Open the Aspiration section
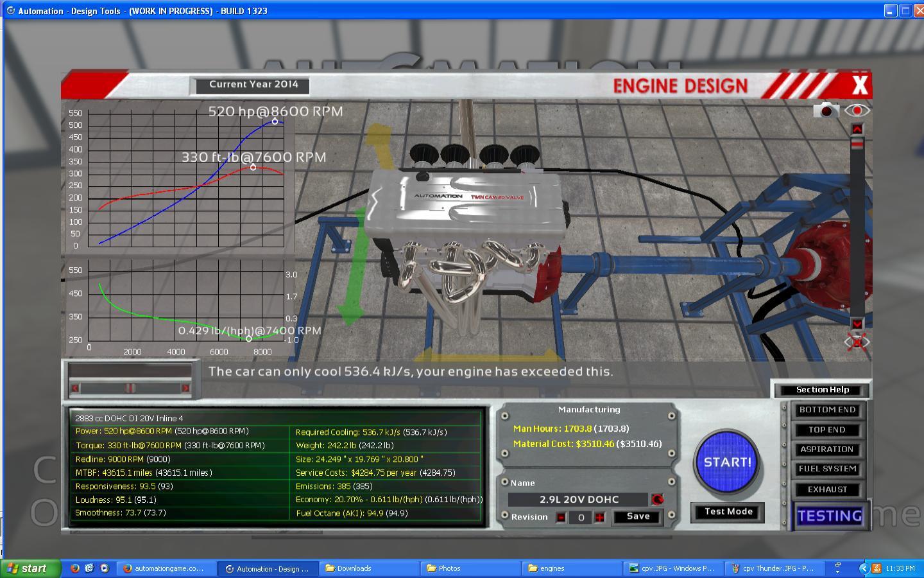The width and height of the screenshot is (924, 578). [826, 450]
